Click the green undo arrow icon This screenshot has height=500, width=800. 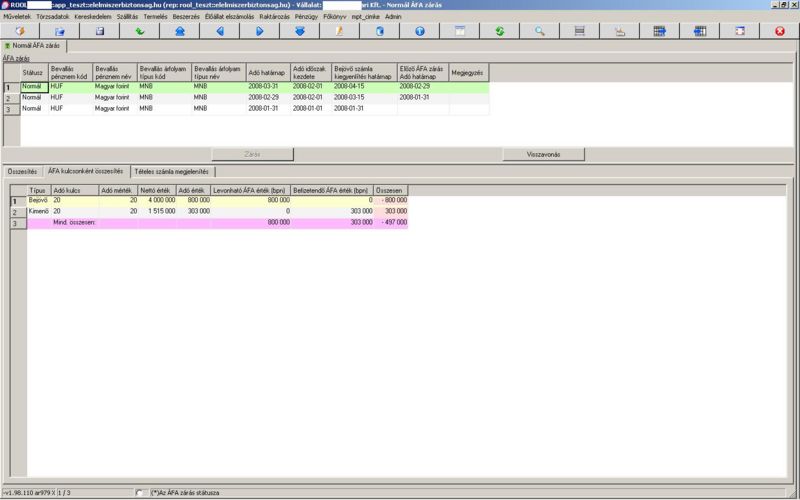[140, 31]
